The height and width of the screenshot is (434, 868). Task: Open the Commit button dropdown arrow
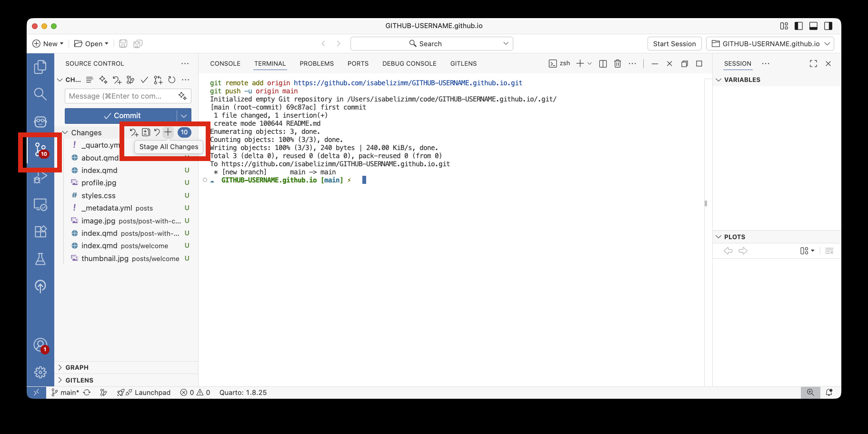pos(184,116)
